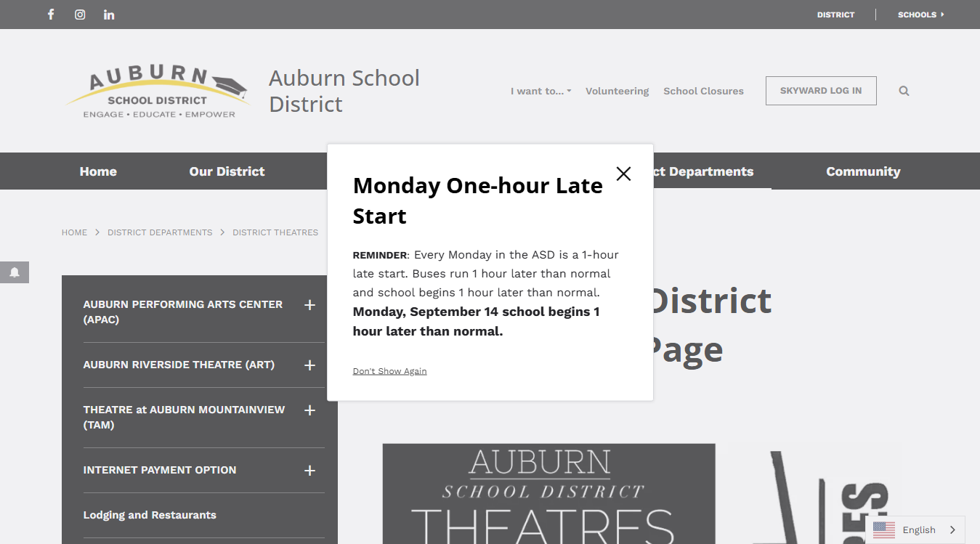Click the US flag language icon
The width and height of the screenshot is (980, 544).
coord(884,530)
